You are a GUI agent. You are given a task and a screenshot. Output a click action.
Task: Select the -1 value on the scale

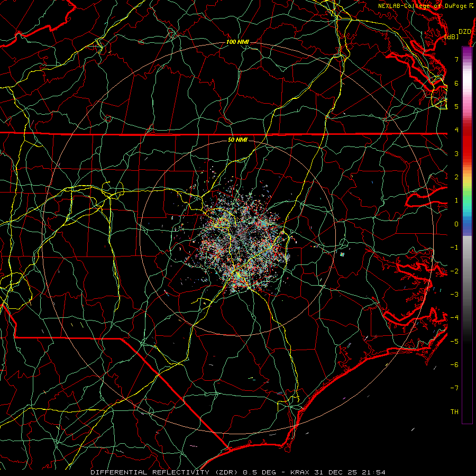[454, 248]
